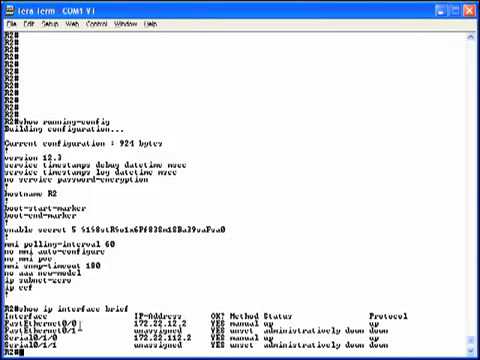Click the 'show running-config' command line
Viewport: 480px width, 360px height.
click(57, 122)
